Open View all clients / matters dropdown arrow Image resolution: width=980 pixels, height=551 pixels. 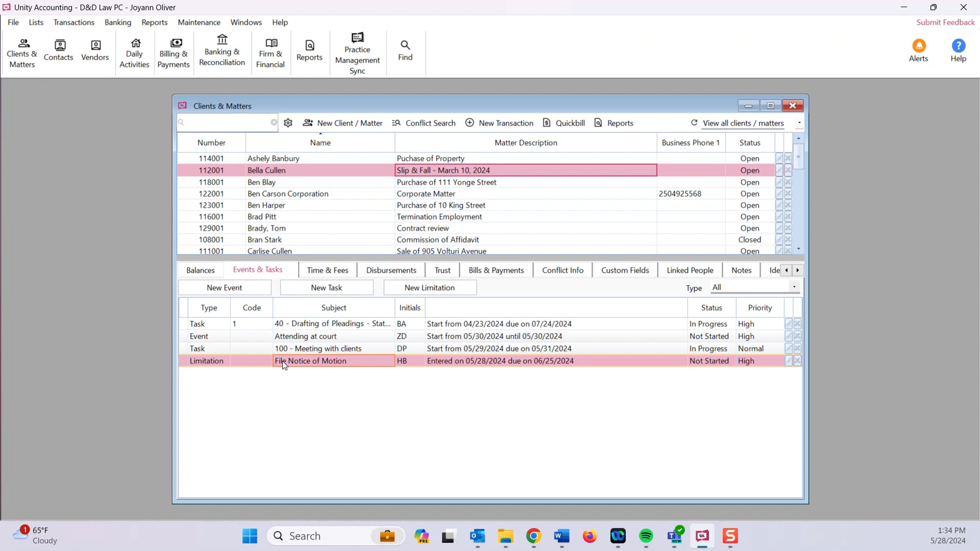799,123
